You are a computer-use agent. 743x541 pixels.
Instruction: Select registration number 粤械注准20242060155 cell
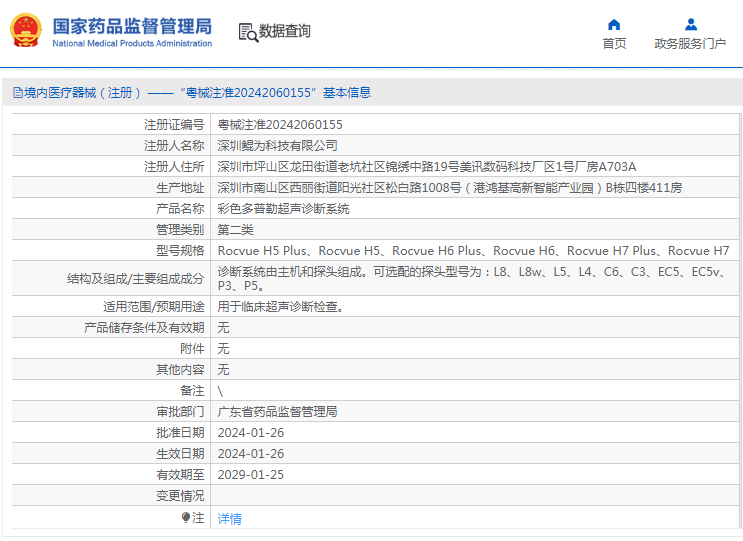280,125
